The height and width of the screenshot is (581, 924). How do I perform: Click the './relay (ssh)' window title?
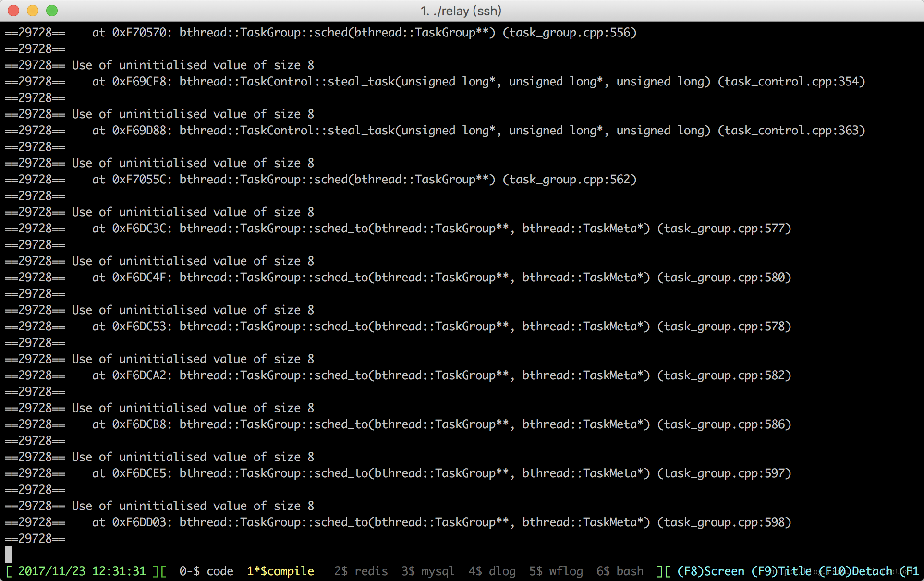[461, 11]
